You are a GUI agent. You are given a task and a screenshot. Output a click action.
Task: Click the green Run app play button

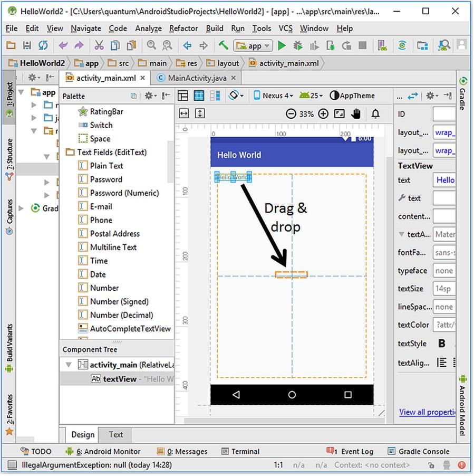click(x=282, y=46)
